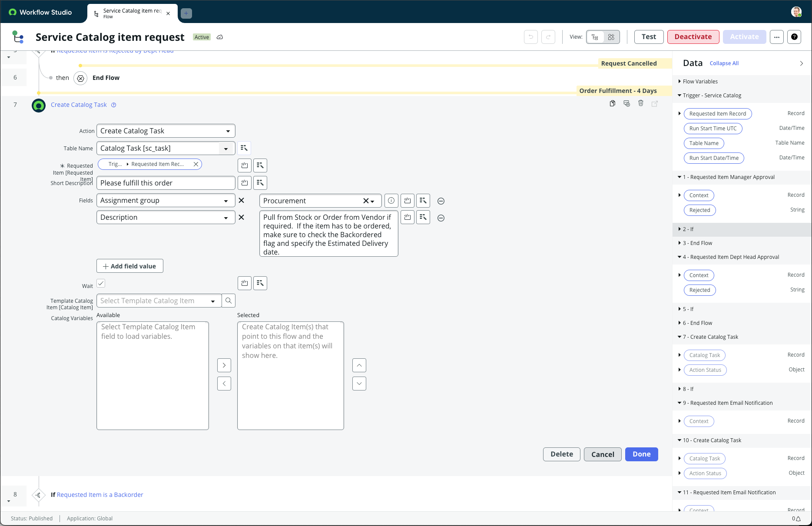Click the copy icon for step 7
The image size is (812, 526).
click(613, 103)
